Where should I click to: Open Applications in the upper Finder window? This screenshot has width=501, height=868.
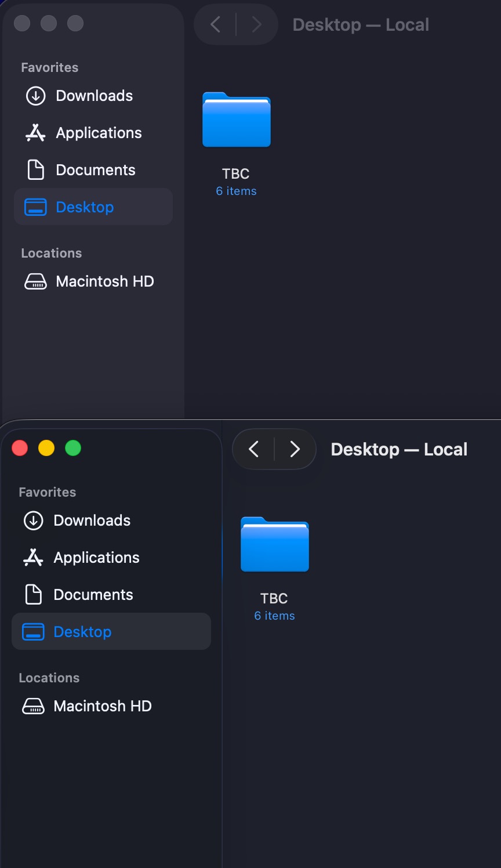(x=93, y=133)
